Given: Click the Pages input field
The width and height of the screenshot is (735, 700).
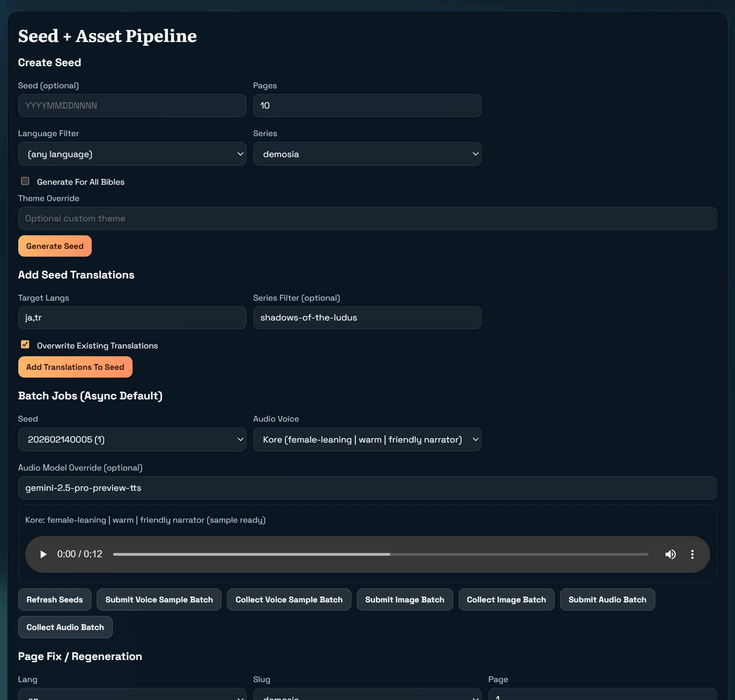Looking at the screenshot, I should pos(367,106).
